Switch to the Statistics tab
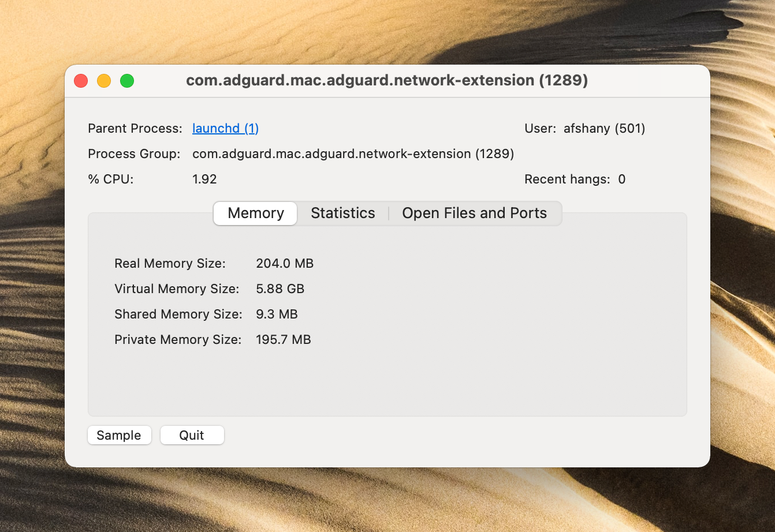The width and height of the screenshot is (775, 532). click(x=342, y=213)
